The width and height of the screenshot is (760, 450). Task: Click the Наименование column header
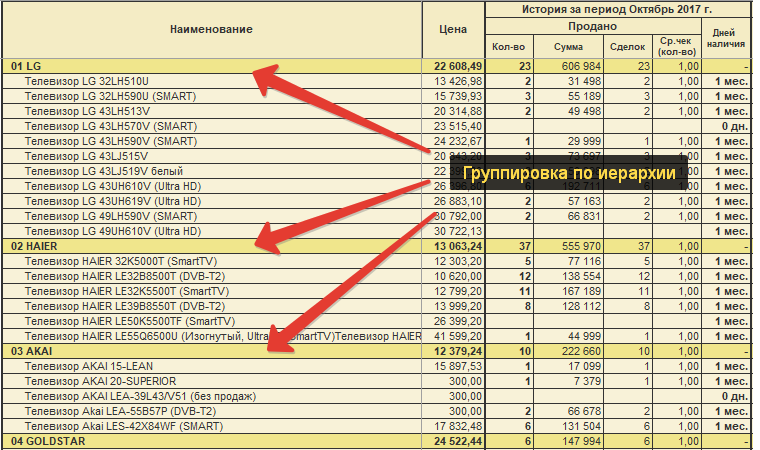coord(212,30)
